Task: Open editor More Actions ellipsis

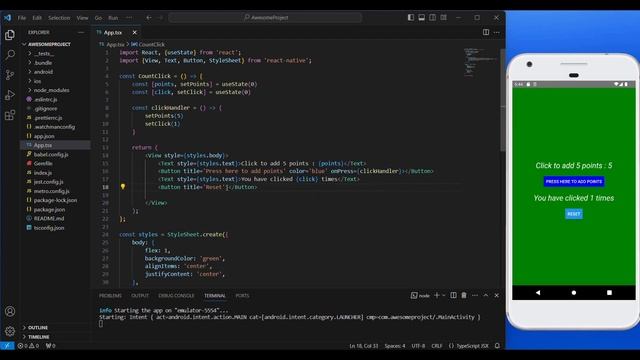Action: (497, 32)
